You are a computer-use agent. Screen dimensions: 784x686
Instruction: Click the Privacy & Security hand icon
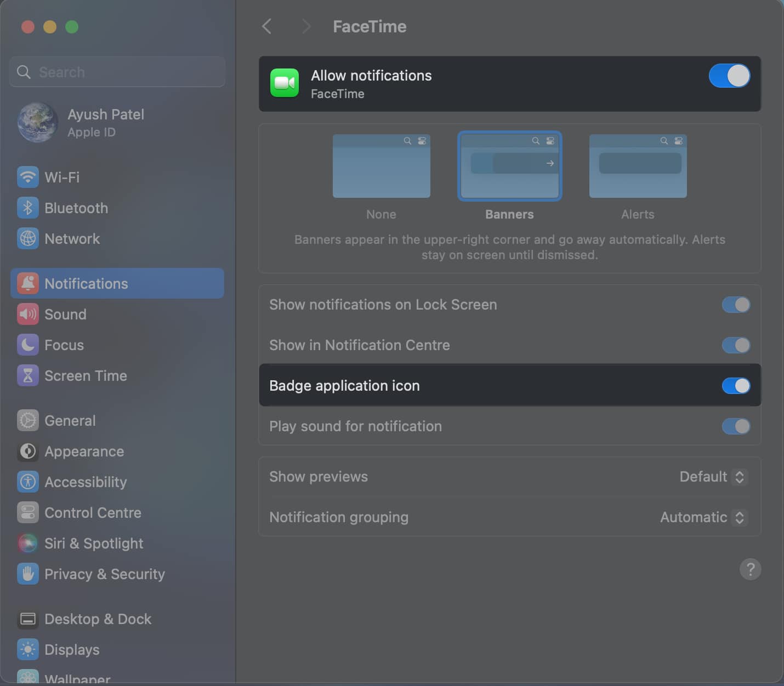28,574
